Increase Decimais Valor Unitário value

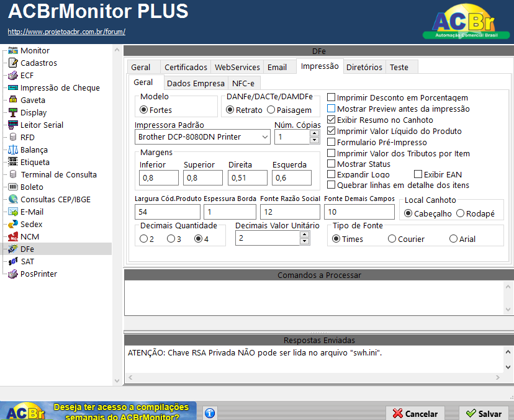(305, 235)
